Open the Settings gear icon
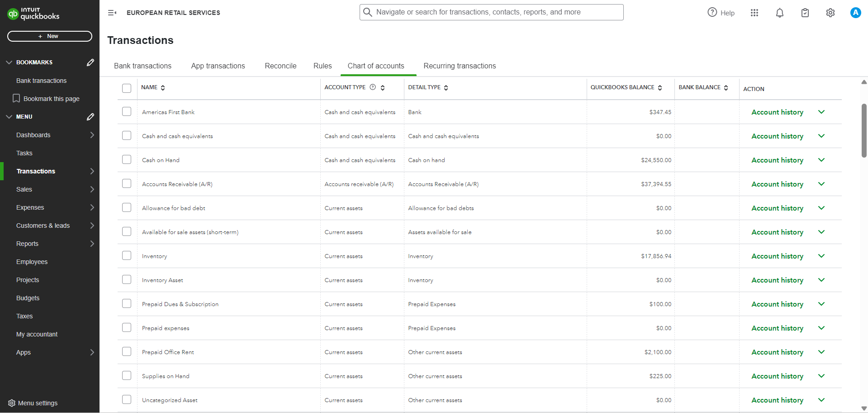868x413 pixels. click(830, 13)
